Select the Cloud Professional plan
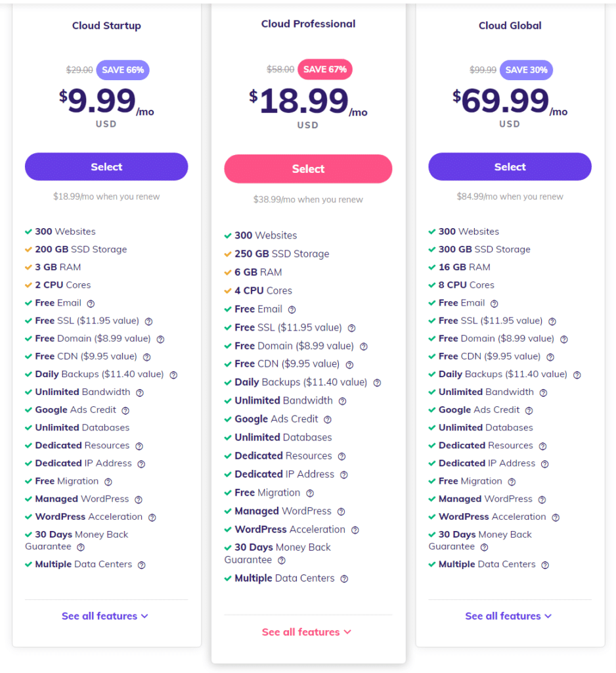Image resolution: width=616 pixels, height=673 pixels. (307, 169)
